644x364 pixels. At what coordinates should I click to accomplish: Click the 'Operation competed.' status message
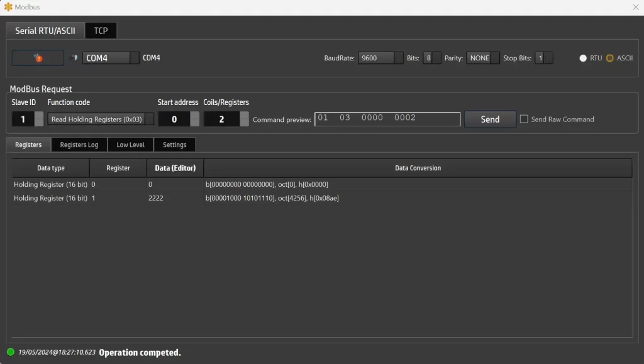140,353
